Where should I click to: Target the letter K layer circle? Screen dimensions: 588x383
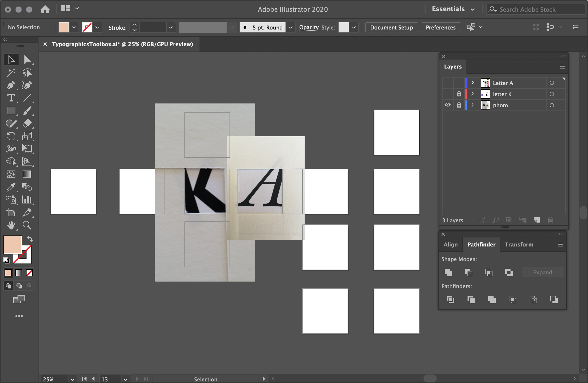click(x=552, y=94)
